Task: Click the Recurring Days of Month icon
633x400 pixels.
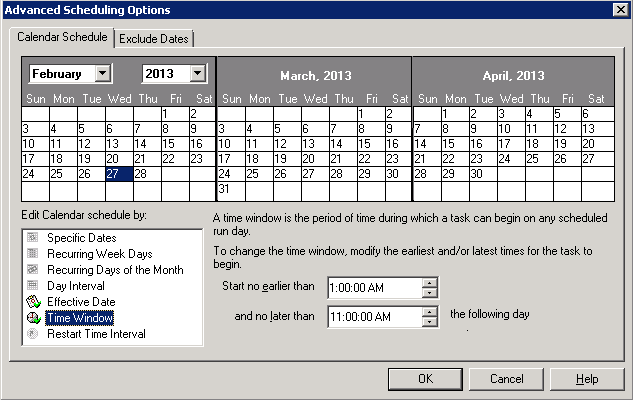Action: click(33, 270)
